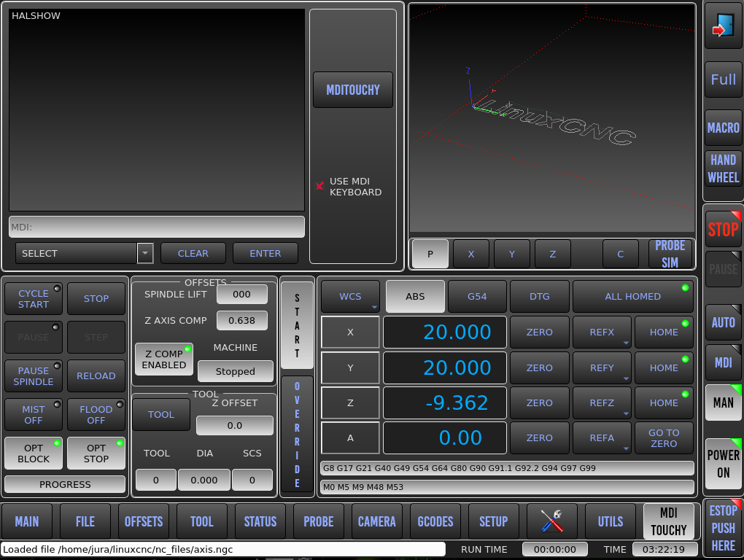The width and height of the screenshot is (744, 560).
Task: Click the red STOP button in the sidebar
Action: pos(723,229)
